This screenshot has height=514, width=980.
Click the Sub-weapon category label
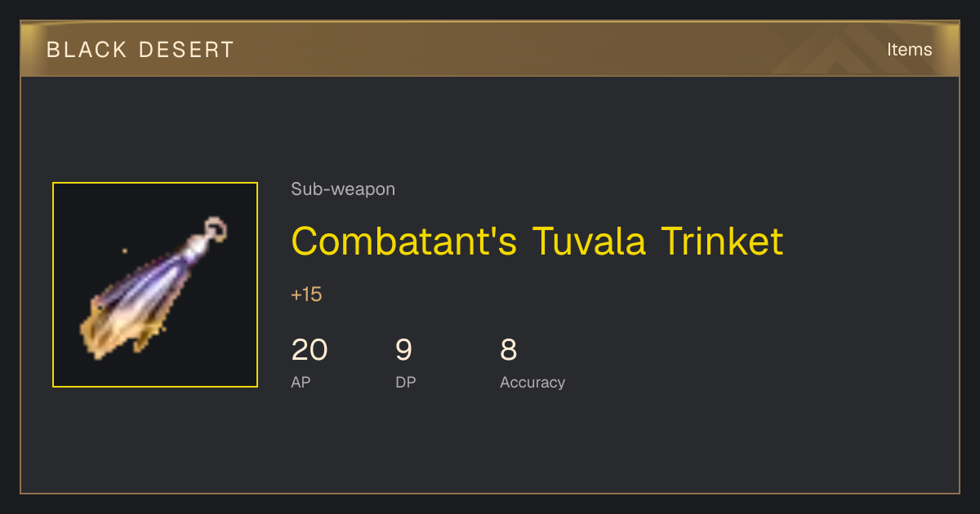pyautogui.click(x=343, y=189)
